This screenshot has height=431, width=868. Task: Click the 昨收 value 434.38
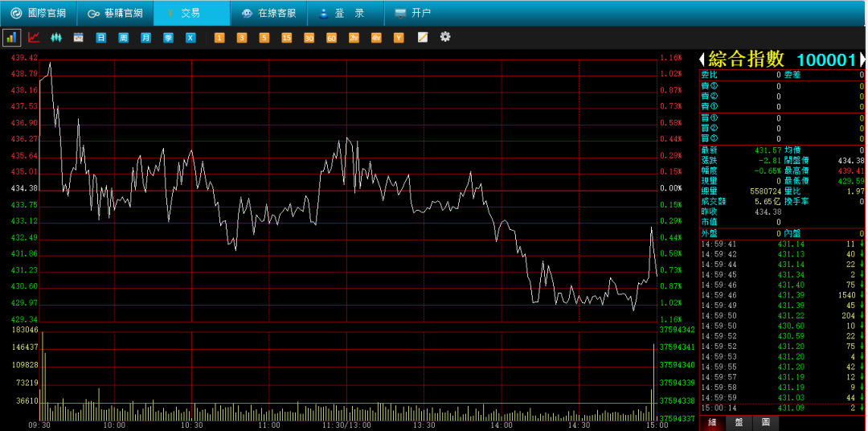[768, 212]
